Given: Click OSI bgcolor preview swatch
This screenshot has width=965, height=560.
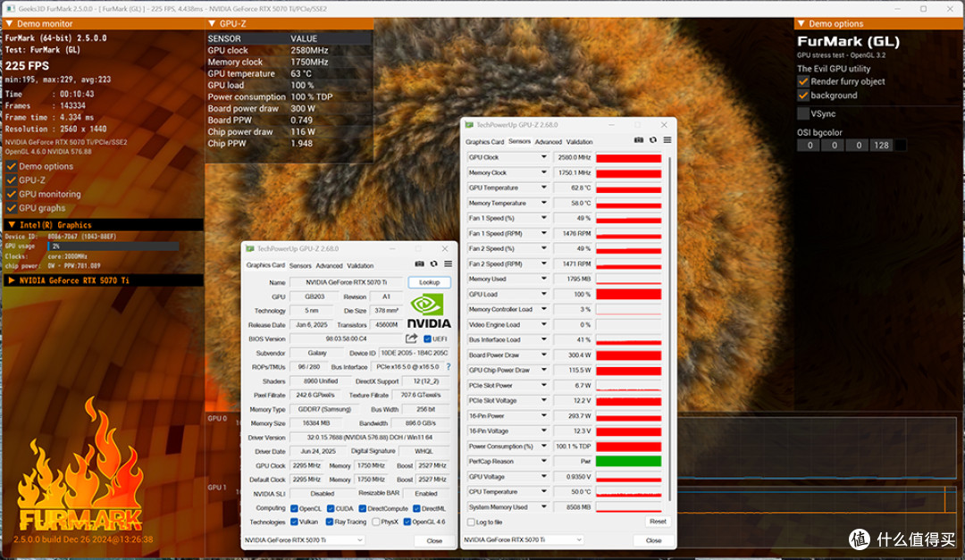Looking at the screenshot, I should tap(901, 146).
